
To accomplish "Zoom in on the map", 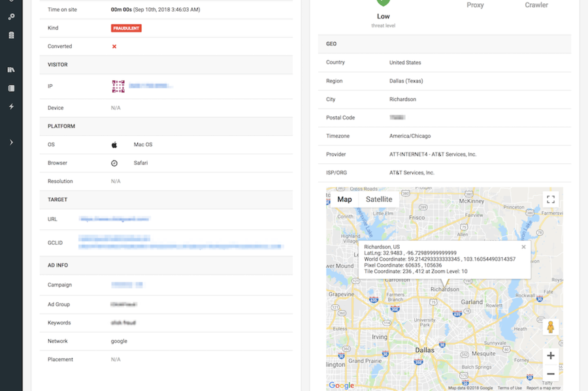I will click(x=550, y=356).
